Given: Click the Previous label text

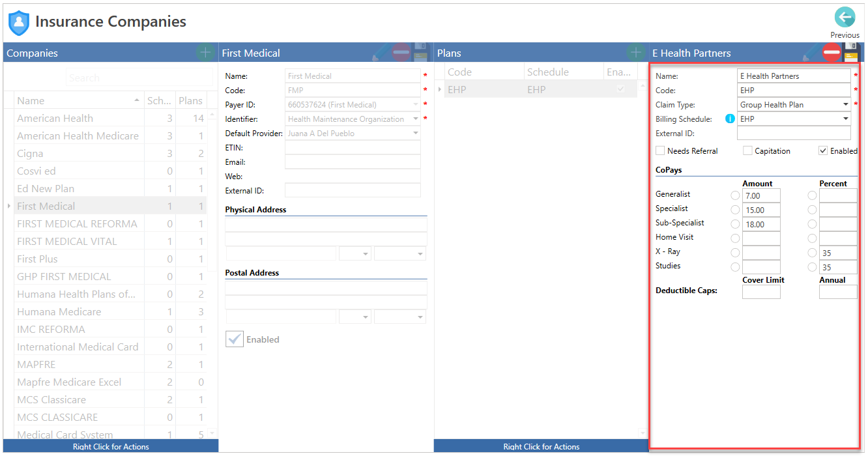Looking at the screenshot, I should (845, 35).
